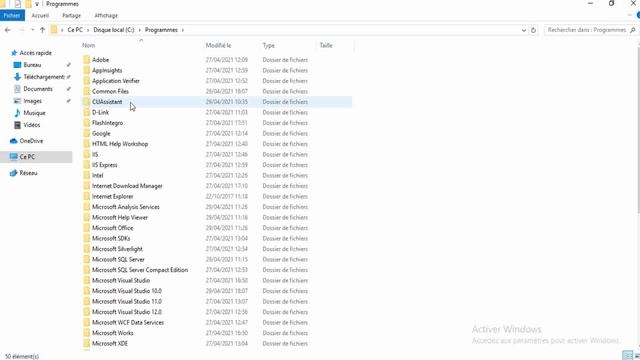Select the CUAssistant folder icon
This screenshot has width=640, height=360.
87,102
